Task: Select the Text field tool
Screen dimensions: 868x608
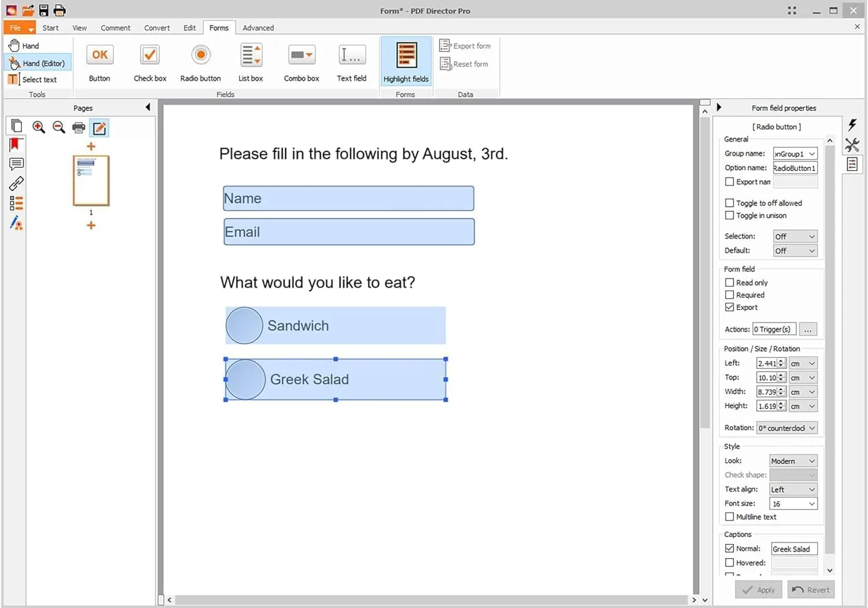Action: pyautogui.click(x=351, y=62)
